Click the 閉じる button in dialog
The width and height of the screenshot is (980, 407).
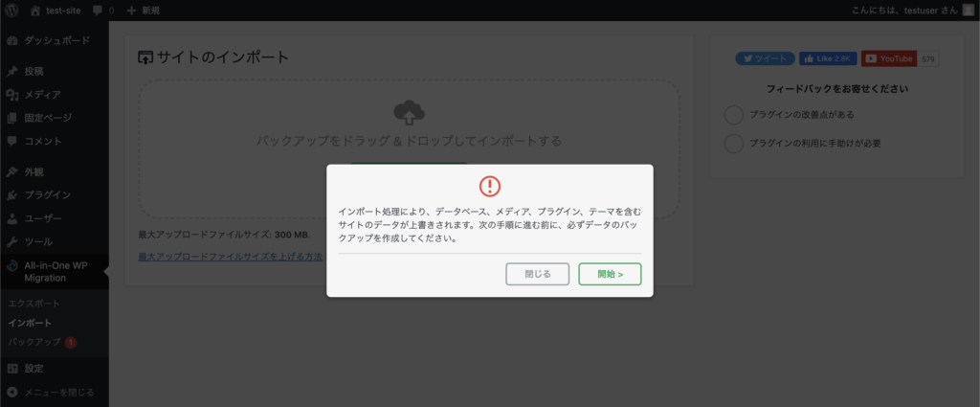click(538, 274)
